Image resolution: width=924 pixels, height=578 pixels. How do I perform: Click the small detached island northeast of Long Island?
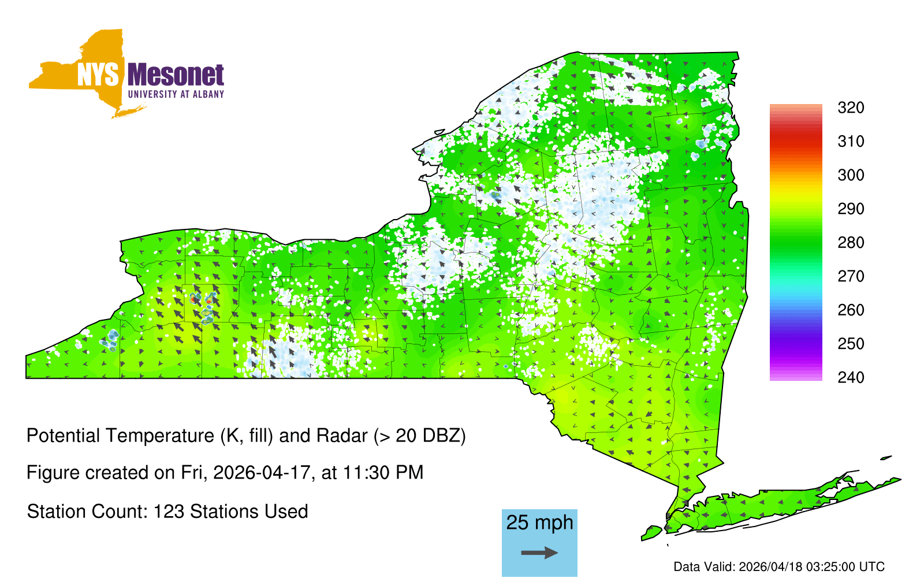886,458
